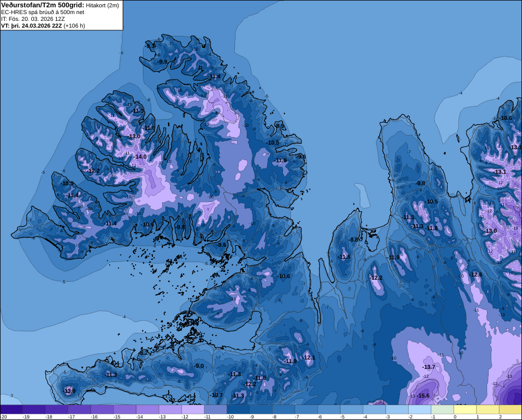This screenshot has height=420, width=522.
Task: Click the -13.9 value at the southwest peninsula tip
Action: [x=69, y=391]
